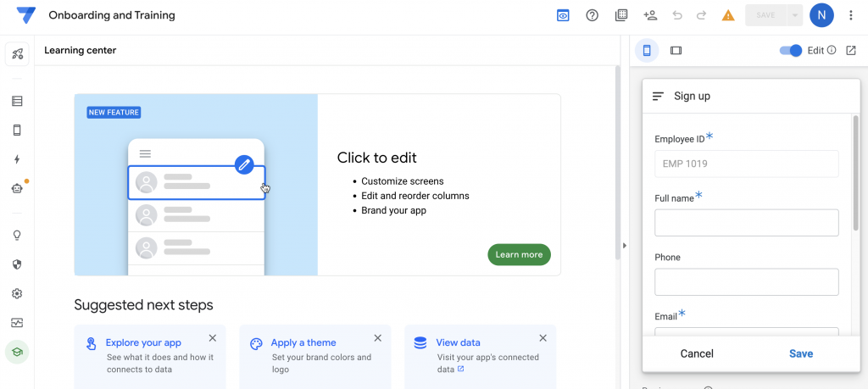The height and width of the screenshot is (389, 868).
Task: Click the Learning center vertical scrollbar
Action: click(x=618, y=163)
